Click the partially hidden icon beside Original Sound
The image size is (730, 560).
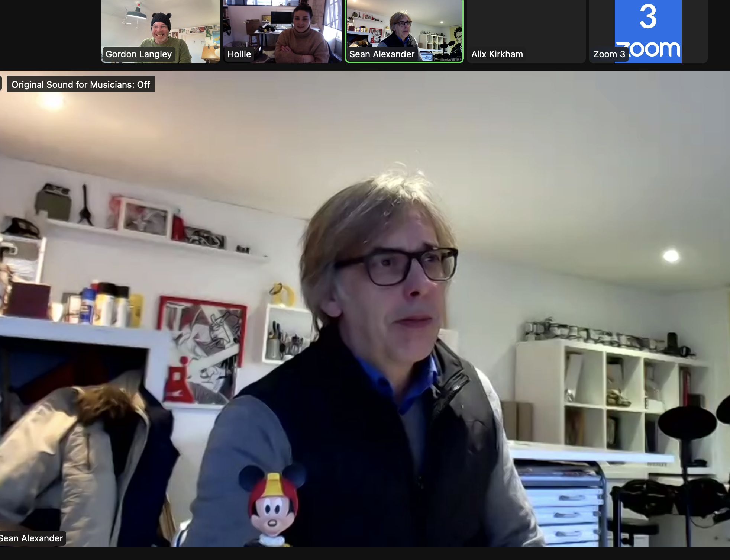click(1, 84)
